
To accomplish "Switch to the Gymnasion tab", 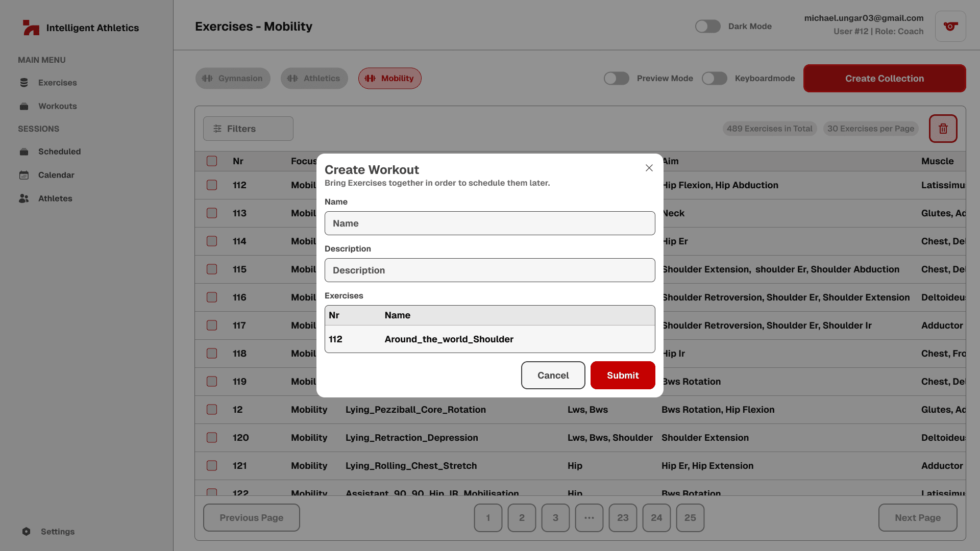I will point(233,78).
